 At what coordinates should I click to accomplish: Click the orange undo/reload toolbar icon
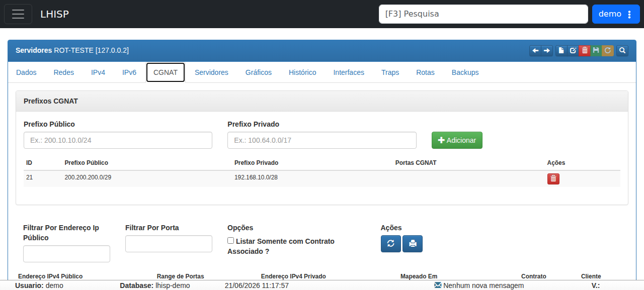607,50
